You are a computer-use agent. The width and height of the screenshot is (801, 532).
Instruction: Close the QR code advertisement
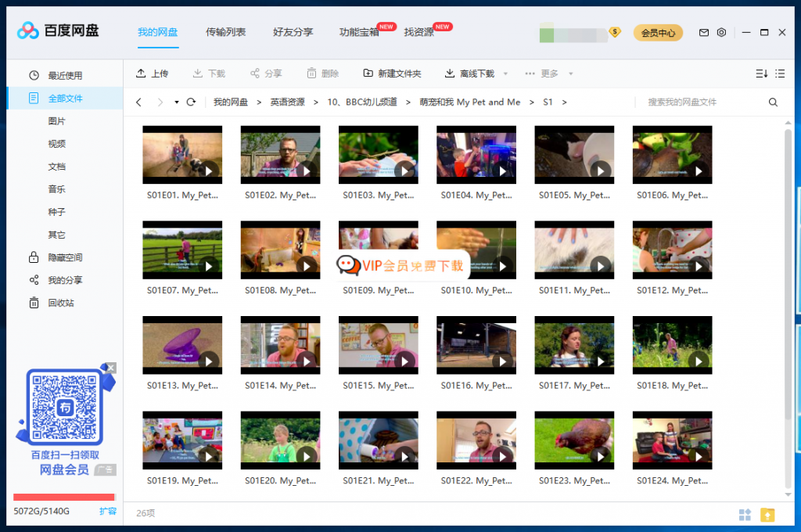coord(111,368)
